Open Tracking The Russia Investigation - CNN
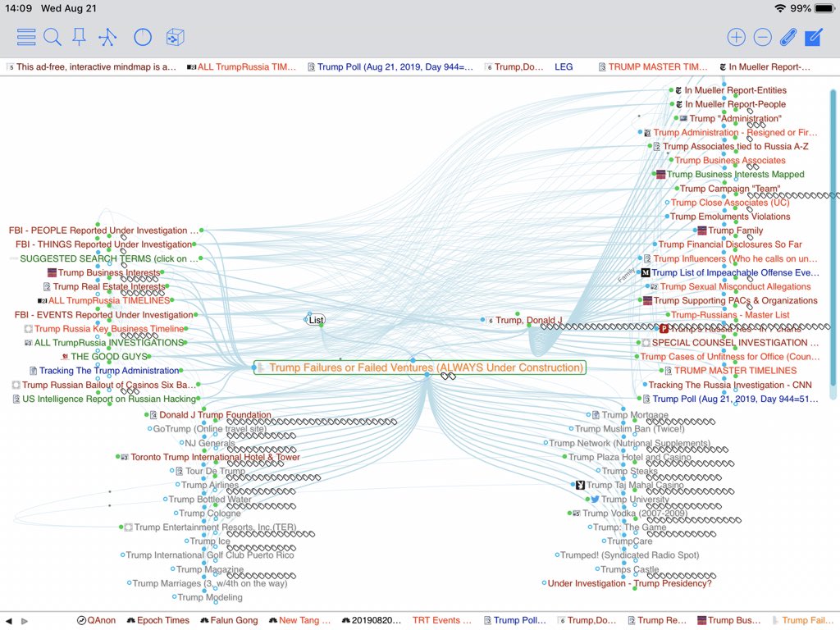 coord(729,385)
